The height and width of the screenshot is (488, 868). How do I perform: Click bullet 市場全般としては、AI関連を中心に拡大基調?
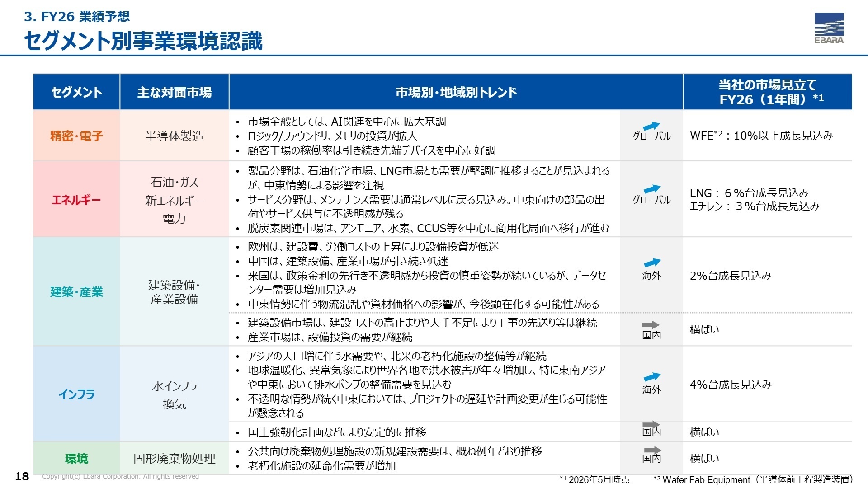click(x=347, y=122)
